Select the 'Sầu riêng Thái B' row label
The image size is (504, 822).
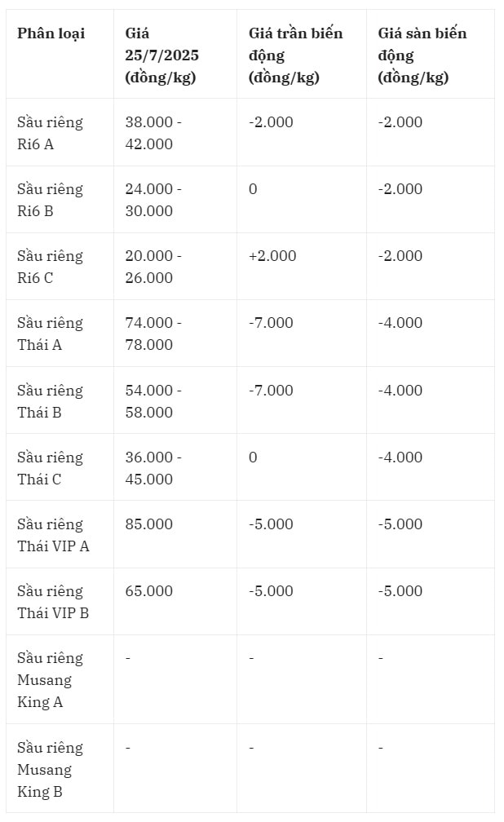[x=50, y=401]
